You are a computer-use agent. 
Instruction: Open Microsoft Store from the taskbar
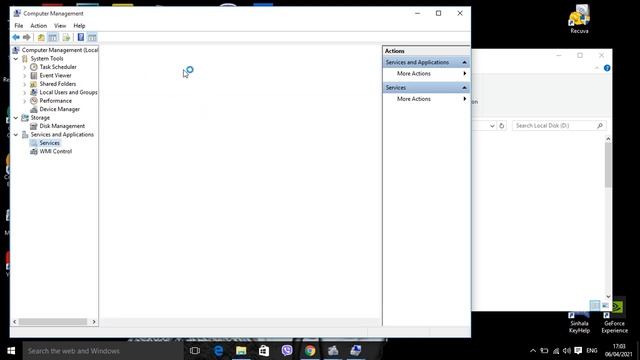click(264, 351)
